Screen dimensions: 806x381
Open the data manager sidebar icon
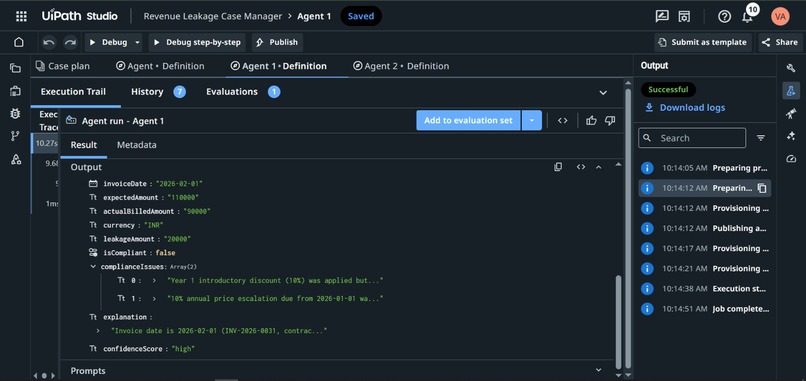(15, 91)
